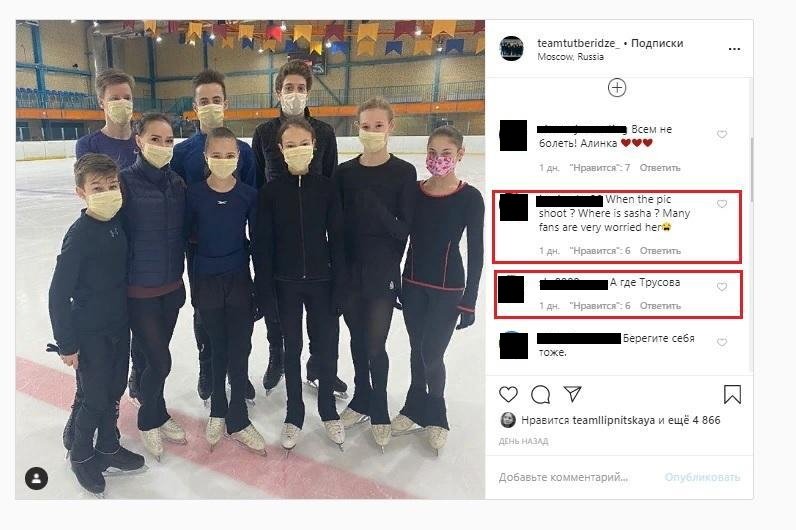Viewport: 796px width, 530px height.
Task: Like the 'Where is sasha' comment
Action: [722, 204]
